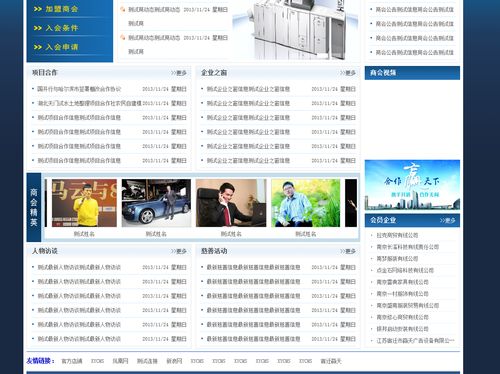This screenshot has height=374, width=500.
Task: Click 更多 in the 慈善活动 section
Action: [x=348, y=251]
